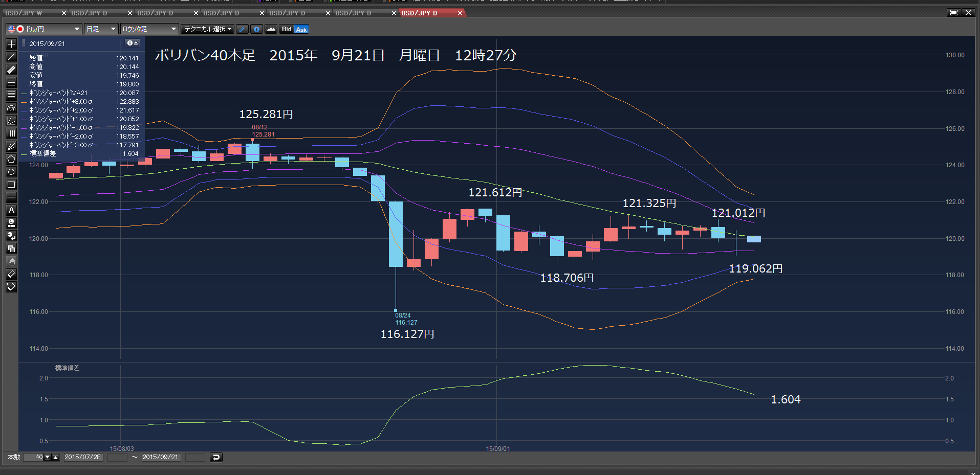The image size is (980, 475).
Task: Select the pentagon shape tool
Action: click(x=11, y=159)
